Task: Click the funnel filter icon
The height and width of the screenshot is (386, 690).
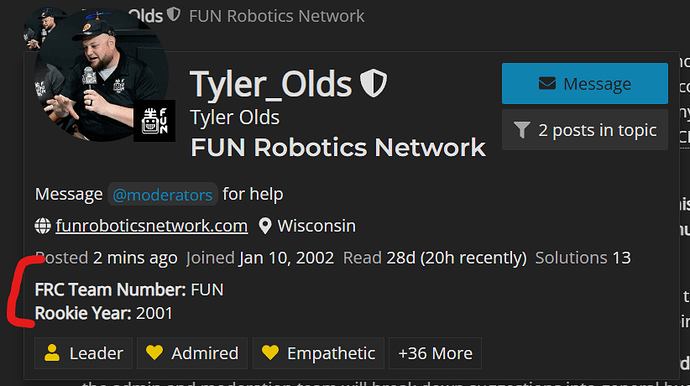Action: coord(522,130)
